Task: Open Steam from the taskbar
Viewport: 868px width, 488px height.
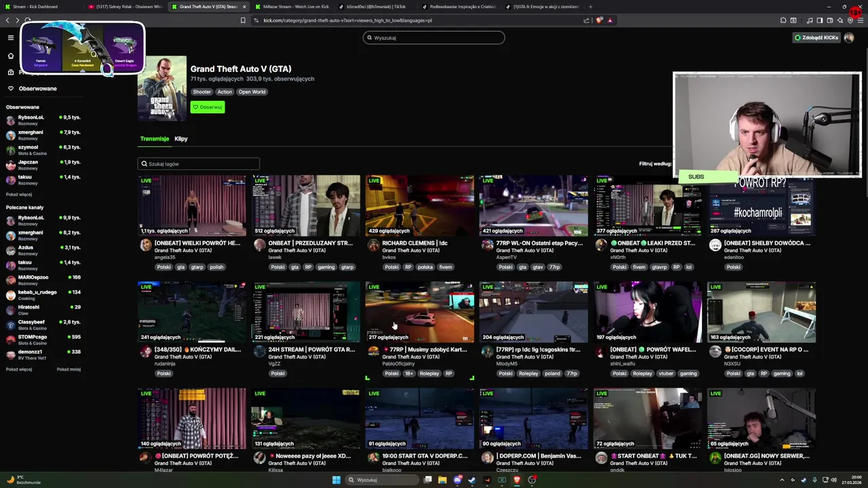Action: click(x=472, y=480)
